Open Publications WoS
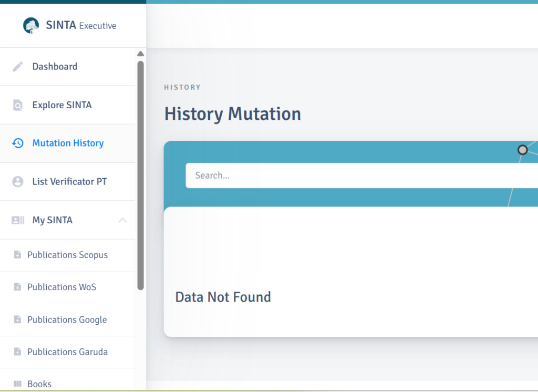Viewport: 538px width, 392px height. tap(67, 287)
